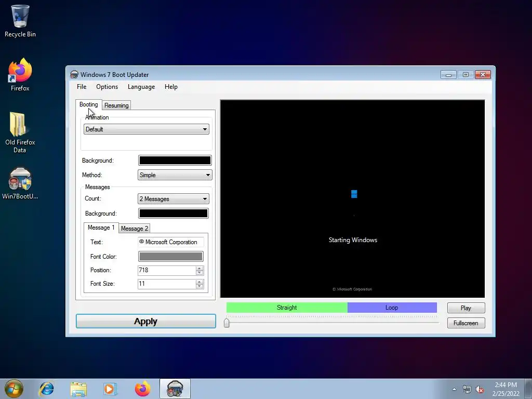This screenshot has width=532, height=399.
Task: Click the boot animation preview area
Action: click(353, 199)
